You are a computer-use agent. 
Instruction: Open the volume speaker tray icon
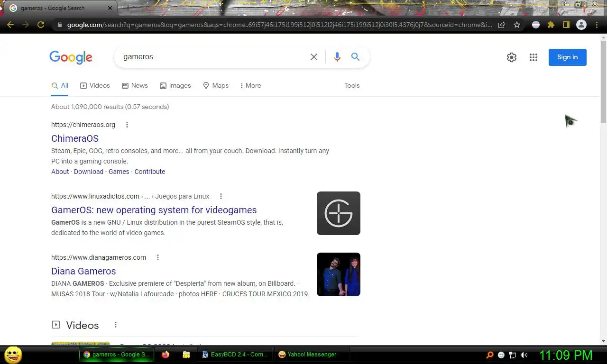[524, 355]
